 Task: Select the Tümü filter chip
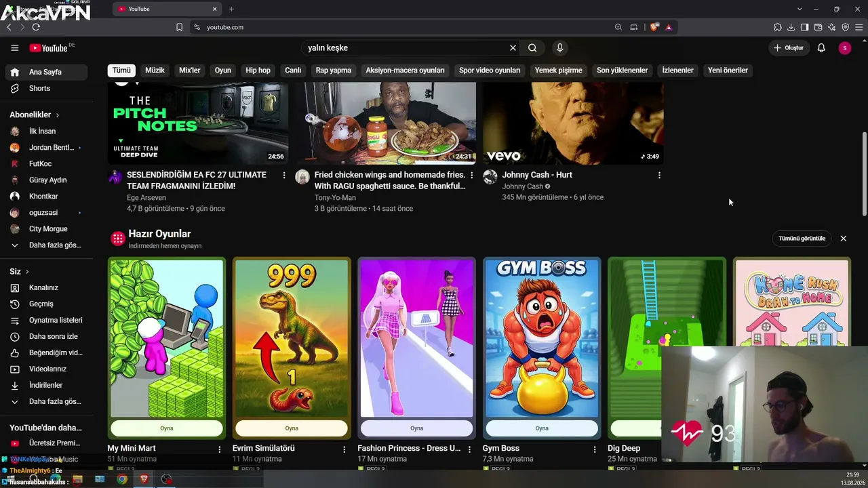point(121,70)
